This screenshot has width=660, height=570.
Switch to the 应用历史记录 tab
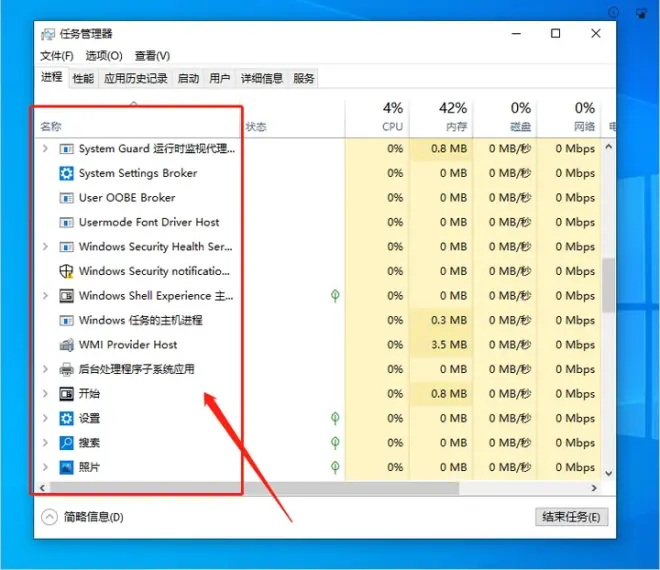tap(136, 78)
